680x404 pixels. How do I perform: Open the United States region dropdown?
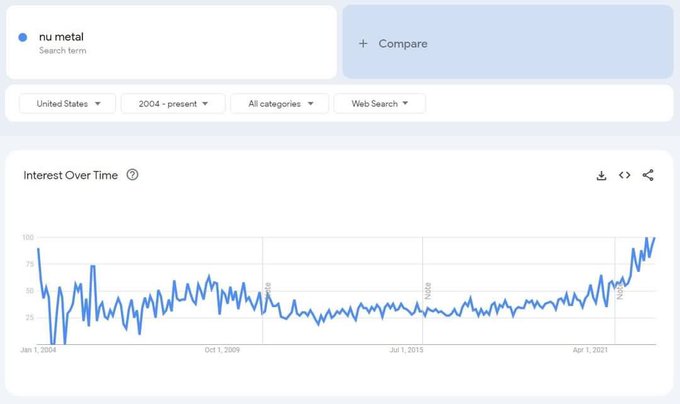tap(67, 103)
